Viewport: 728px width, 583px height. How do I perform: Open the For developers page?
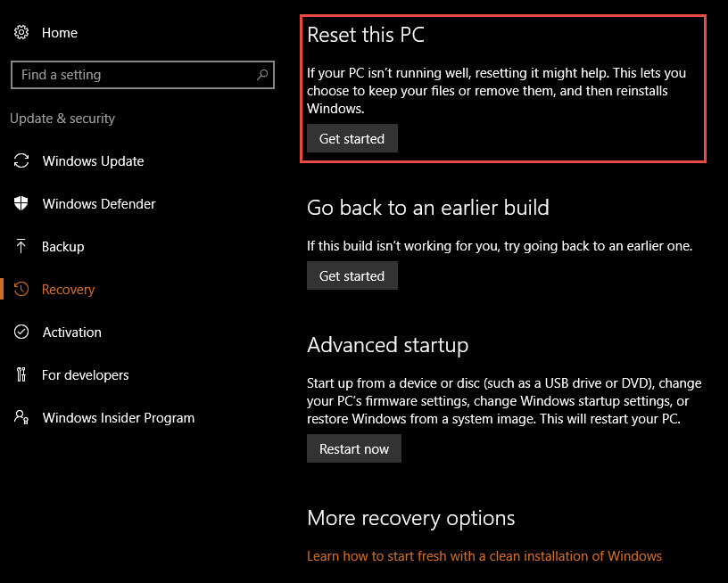pyautogui.click(x=85, y=374)
